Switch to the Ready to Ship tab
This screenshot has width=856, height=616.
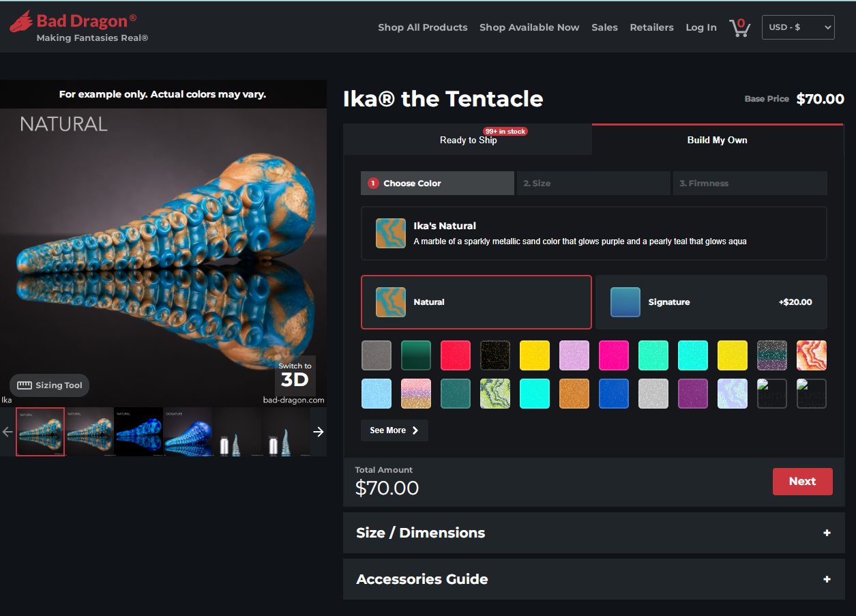tap(468, 140)
